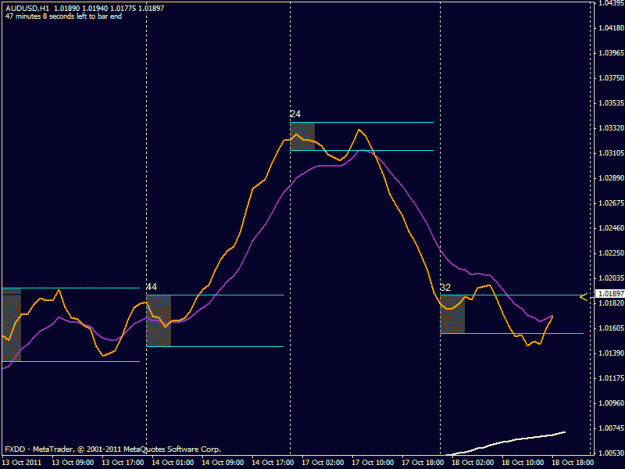
Task: Click price axis value 1.02890
Action: point(611,178)
